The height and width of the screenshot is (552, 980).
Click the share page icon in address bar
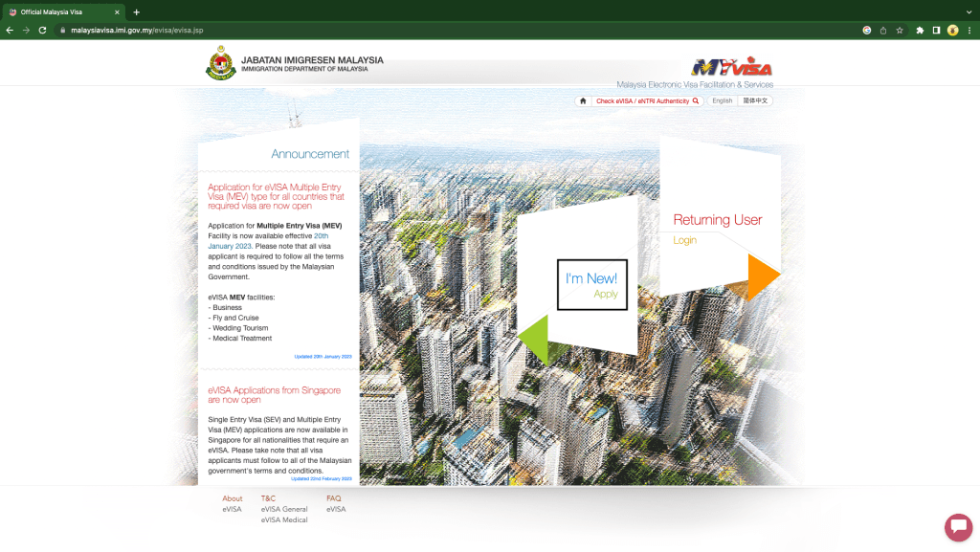pyautogui.click(x=883, y=30)
